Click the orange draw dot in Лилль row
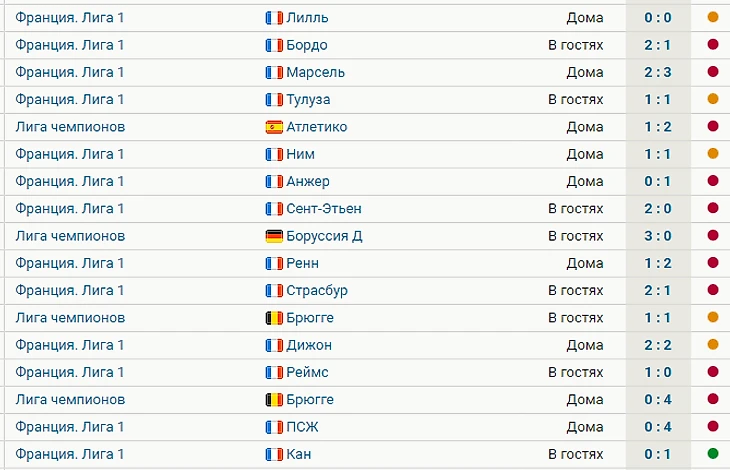The image size is (730, 470). pos(713,17)
